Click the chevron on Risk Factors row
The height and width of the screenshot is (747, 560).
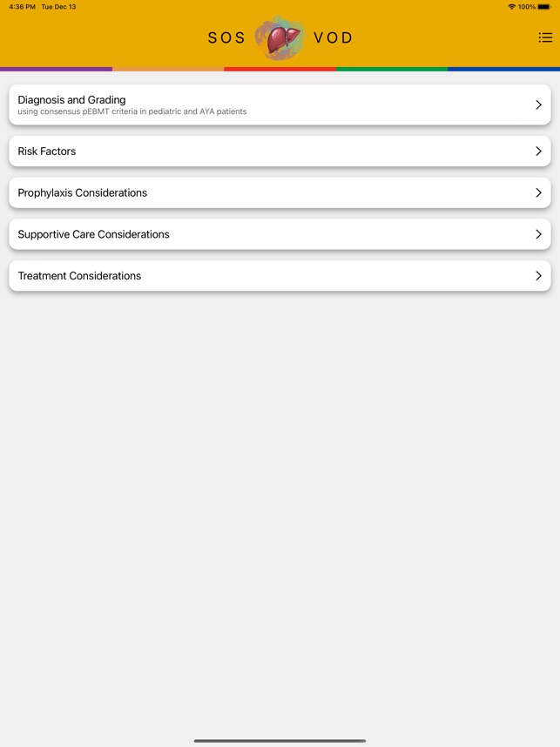(537, 151)
